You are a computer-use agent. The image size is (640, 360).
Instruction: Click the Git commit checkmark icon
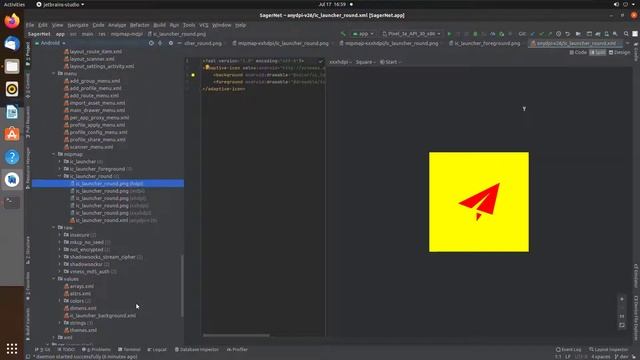542,34
